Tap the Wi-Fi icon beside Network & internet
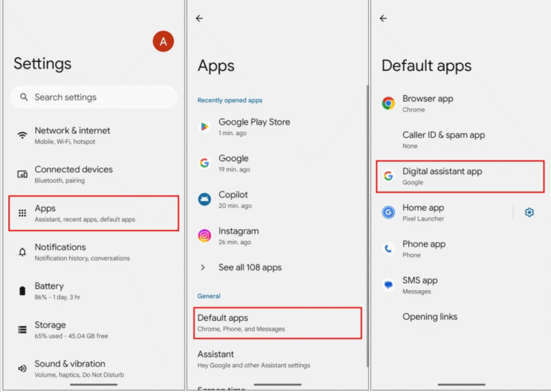The height and width of the screenshot is (392, 551). coord(23,135)
